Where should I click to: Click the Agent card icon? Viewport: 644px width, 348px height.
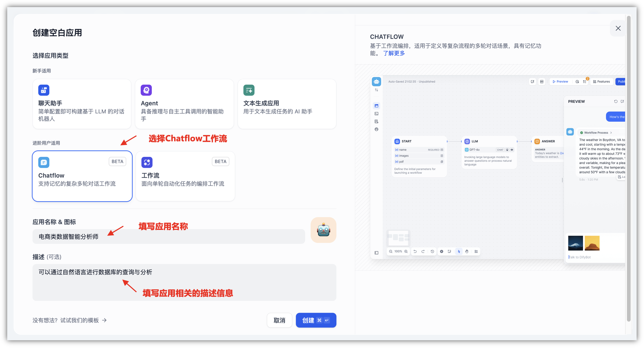pyautogui.click(x=146, y=90)
